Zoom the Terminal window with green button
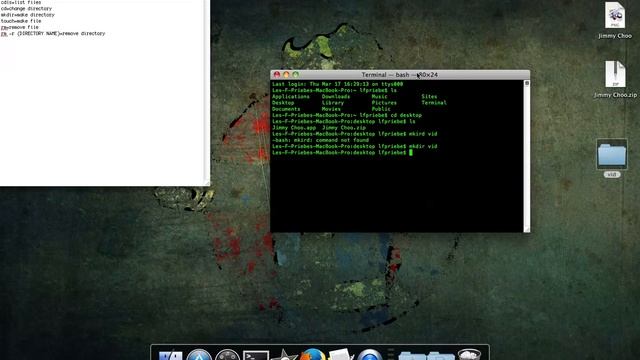 296,75
